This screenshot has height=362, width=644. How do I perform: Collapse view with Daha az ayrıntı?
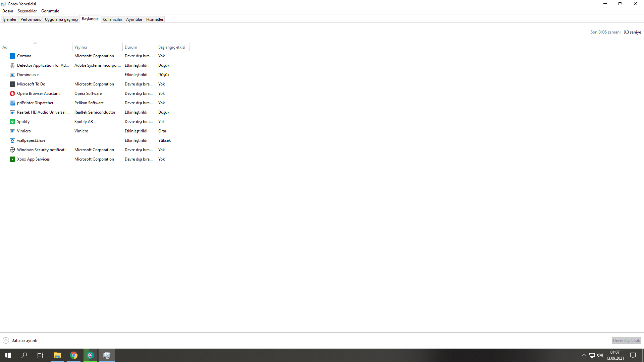pyautogui.click(x=20, y=341)
